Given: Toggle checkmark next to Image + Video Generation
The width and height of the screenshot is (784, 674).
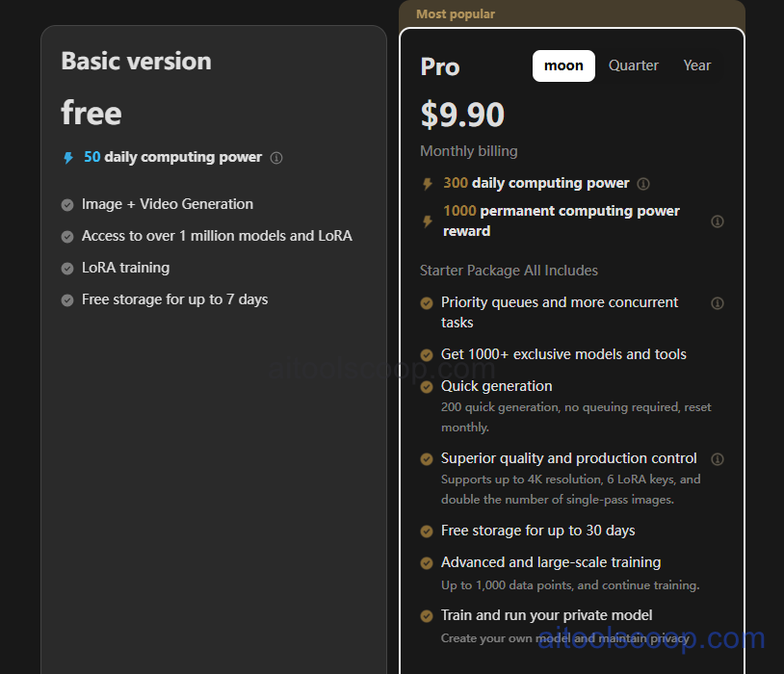Looking at the screenshot, I should [x=66, y=204].
